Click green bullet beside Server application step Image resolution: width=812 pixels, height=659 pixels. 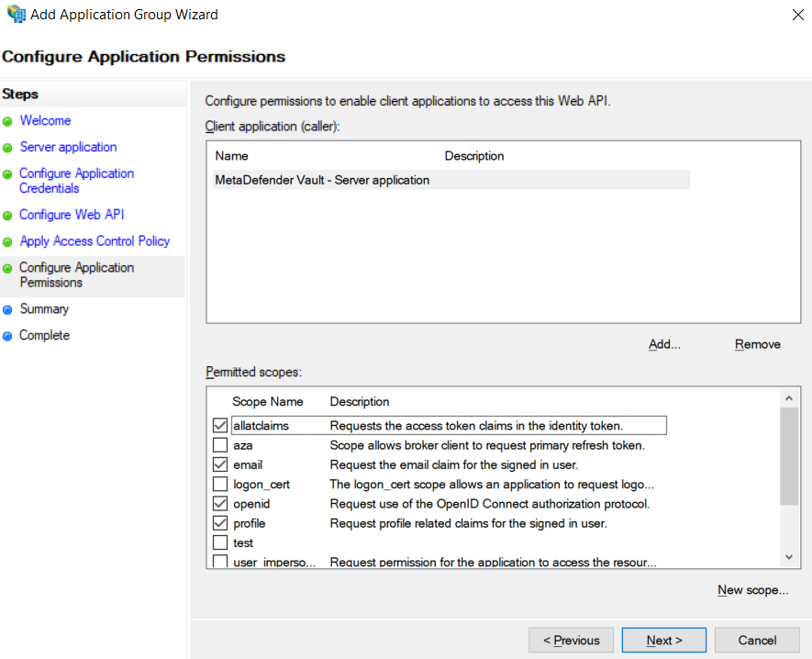[7, 148]
